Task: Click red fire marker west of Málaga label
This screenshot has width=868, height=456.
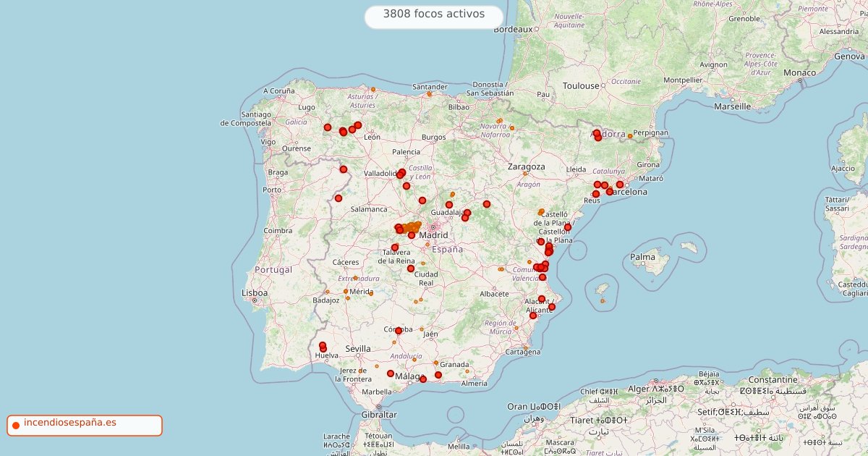Action: point(391,373)
